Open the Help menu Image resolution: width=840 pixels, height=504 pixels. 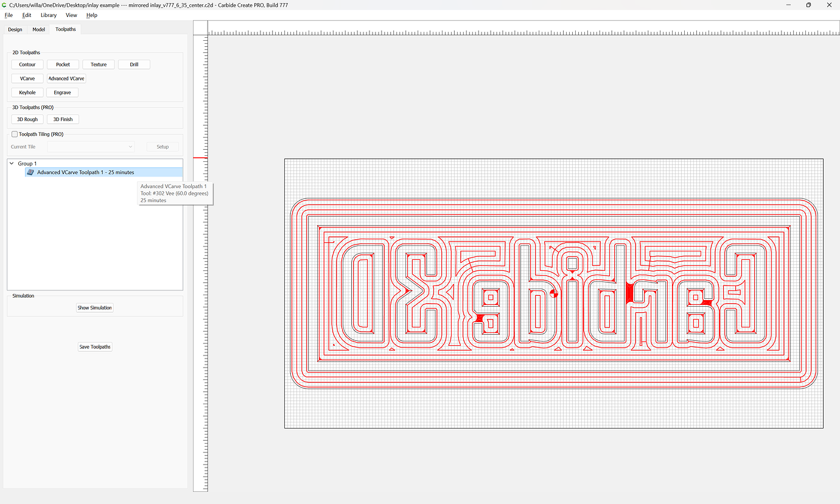[92, 15]
